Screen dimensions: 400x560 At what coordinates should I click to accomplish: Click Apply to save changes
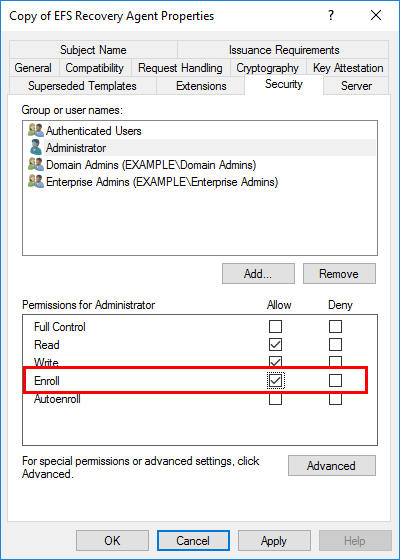click(274, 540)
